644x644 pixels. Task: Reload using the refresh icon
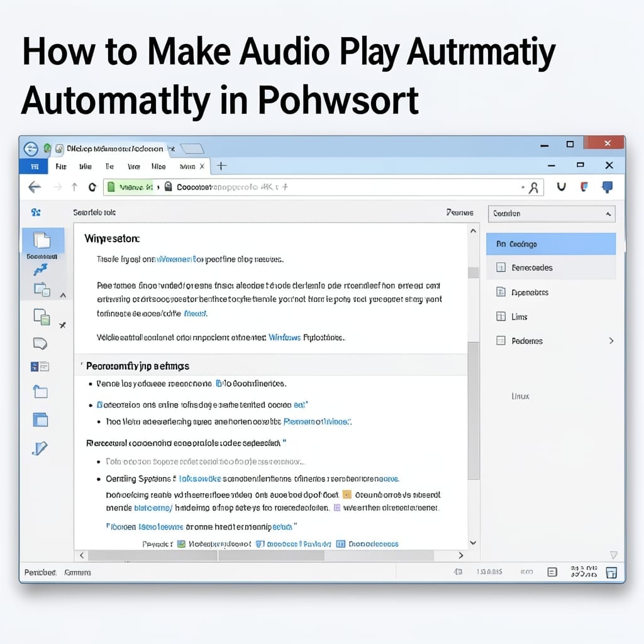tap(92, 187)
